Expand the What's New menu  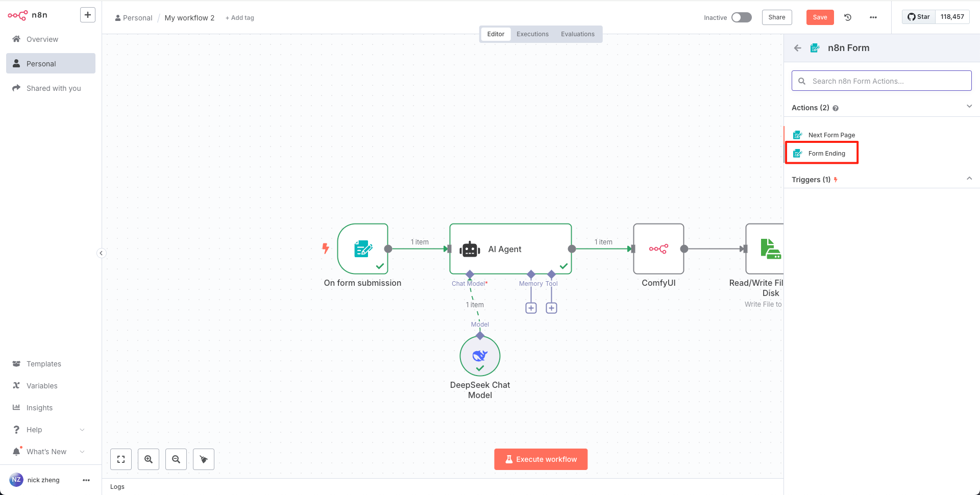[x=51, y=452]
